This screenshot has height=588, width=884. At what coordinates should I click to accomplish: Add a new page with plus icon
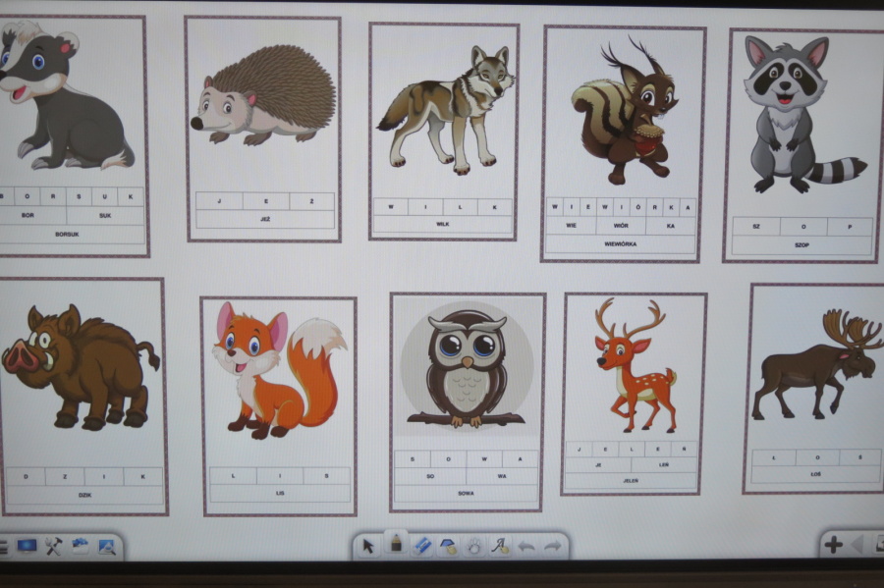click(834, 545)
